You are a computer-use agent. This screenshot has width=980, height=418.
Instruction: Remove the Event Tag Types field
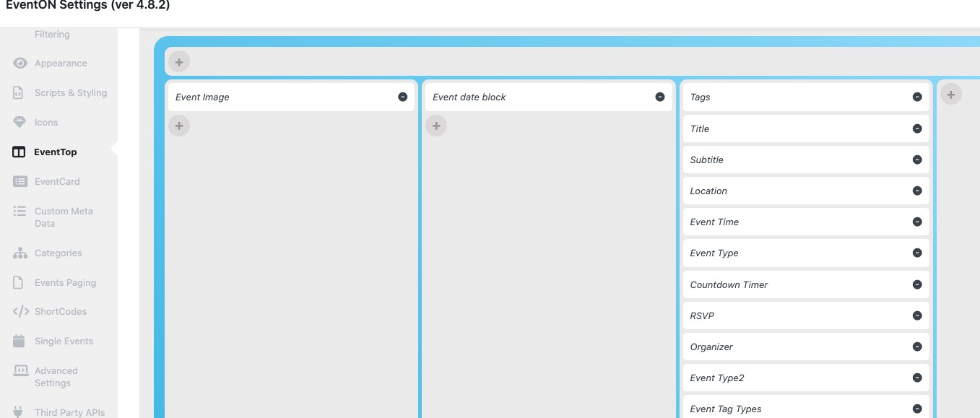point(917,409)
